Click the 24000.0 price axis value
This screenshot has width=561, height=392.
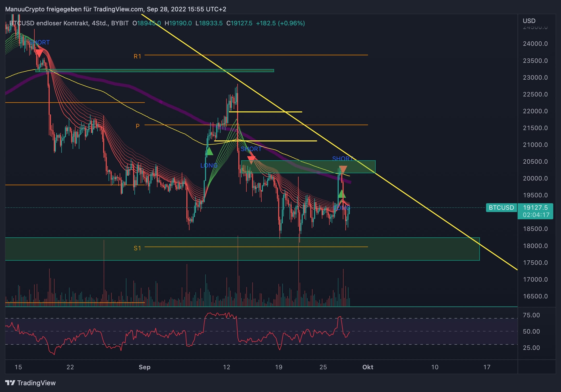(x=535, y=44)
